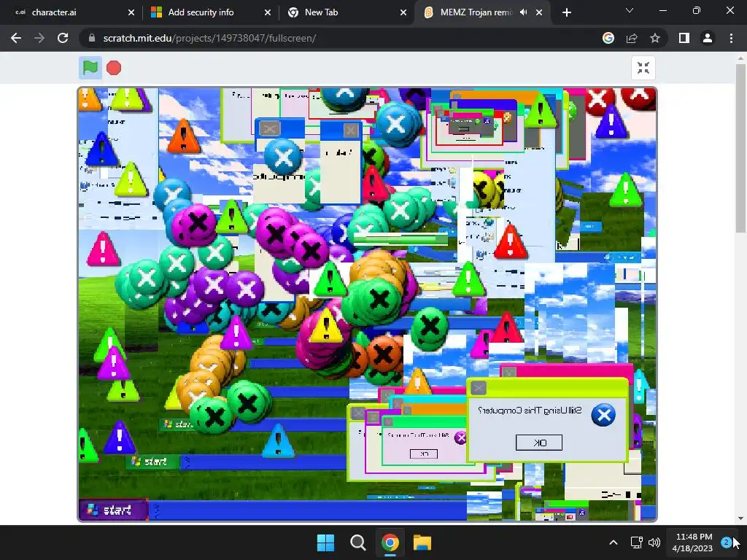View site security lock information
This screenshot has width=747, height=560.
click(x=92, y=38)
